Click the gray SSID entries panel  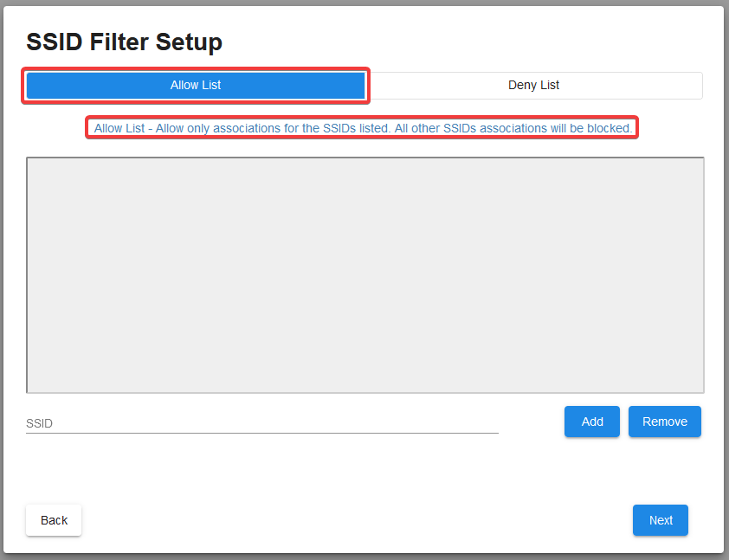pyautogui.click(x=364, y=275)
